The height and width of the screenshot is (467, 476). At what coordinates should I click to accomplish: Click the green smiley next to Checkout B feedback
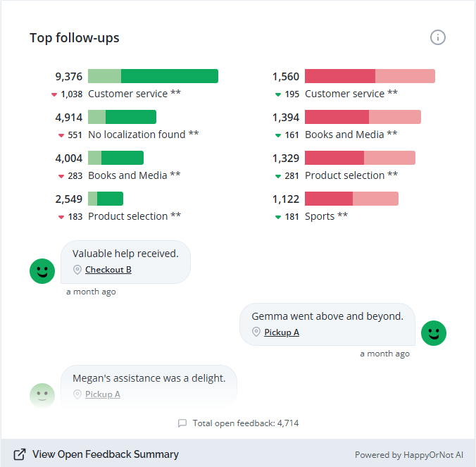coord(42,271)
